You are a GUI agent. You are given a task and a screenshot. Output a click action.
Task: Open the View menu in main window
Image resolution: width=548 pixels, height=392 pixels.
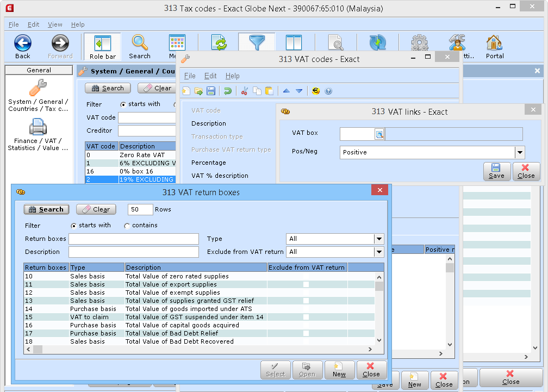(55, 24)
